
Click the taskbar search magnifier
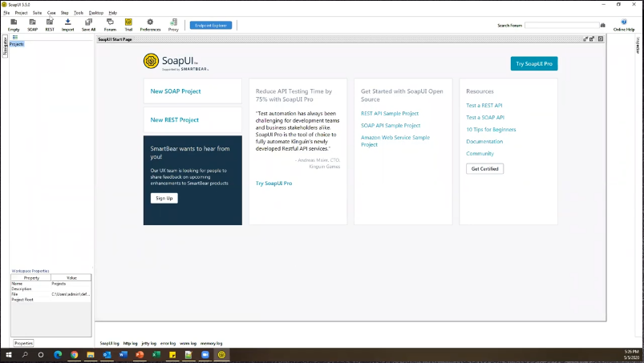point(25,355)
